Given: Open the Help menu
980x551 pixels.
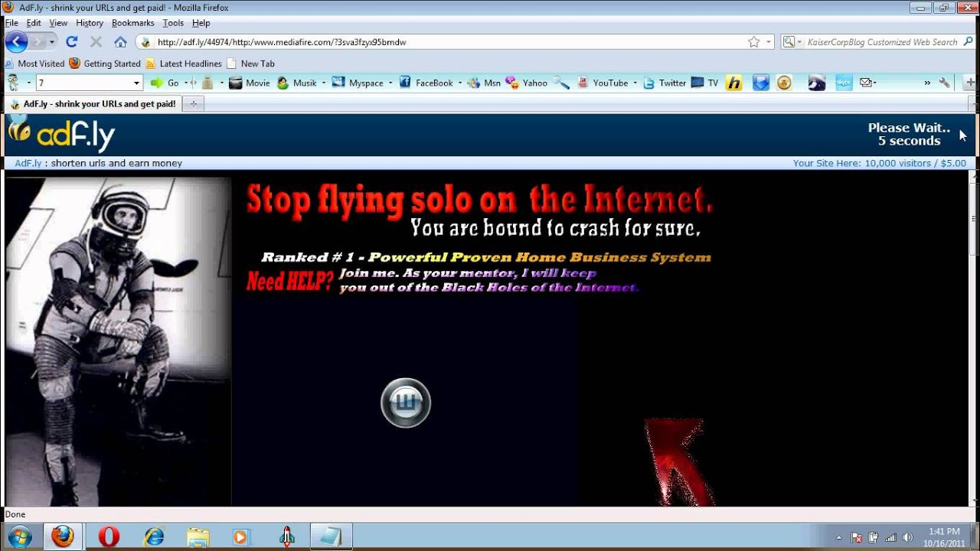Looking at the screenshot, I should [x=201, y=23].
